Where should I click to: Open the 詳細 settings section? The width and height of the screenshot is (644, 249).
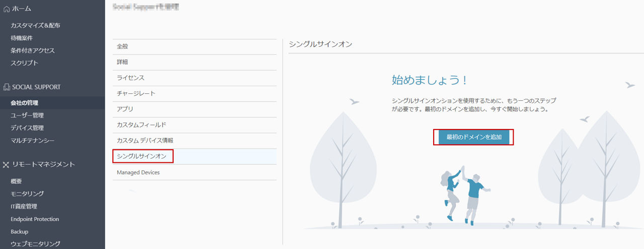pyautogui.click(x=194, y=62)
